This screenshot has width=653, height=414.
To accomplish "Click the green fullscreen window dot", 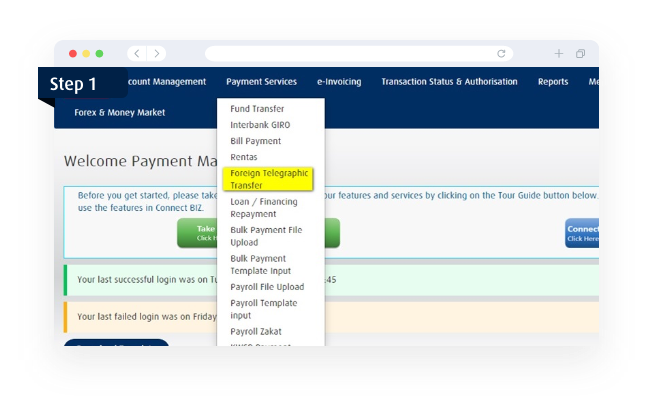I will click(x=100, y=53).
